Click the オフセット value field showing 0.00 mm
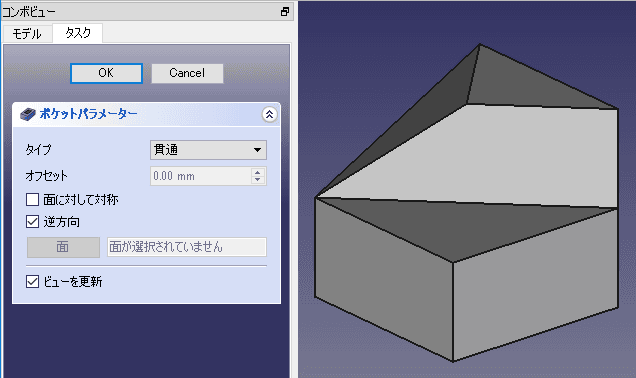 (x=201, y=176)
